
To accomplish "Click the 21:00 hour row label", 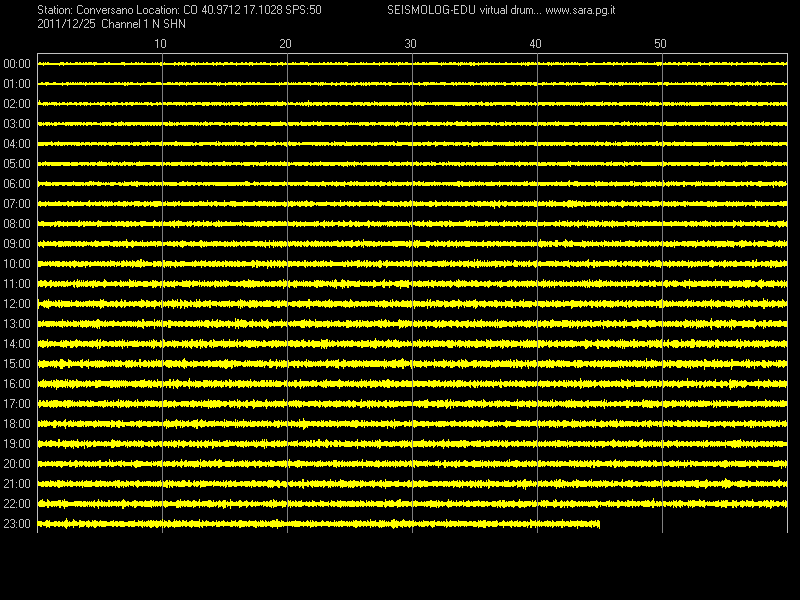I will 17,484.
